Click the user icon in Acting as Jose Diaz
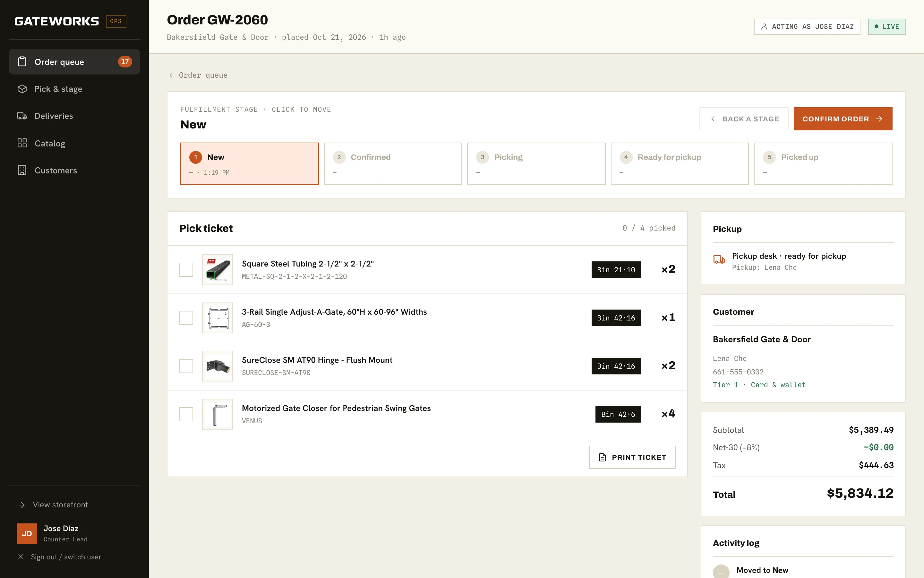924x578 pixels. 764,26
